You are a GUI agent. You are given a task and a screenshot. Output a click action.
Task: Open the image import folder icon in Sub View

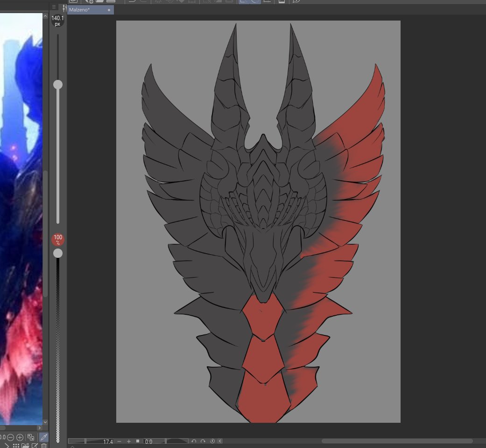point(25,446)
